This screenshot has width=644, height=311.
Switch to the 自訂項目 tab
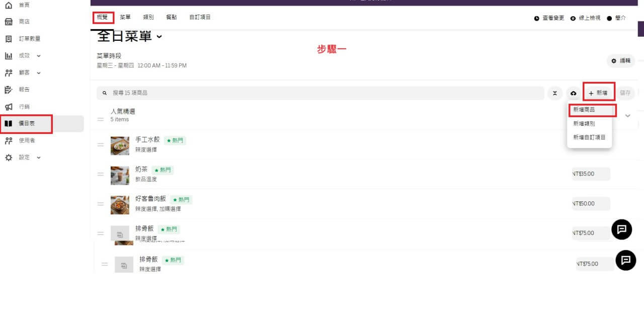pyautogui.click(x=200, y=17)
